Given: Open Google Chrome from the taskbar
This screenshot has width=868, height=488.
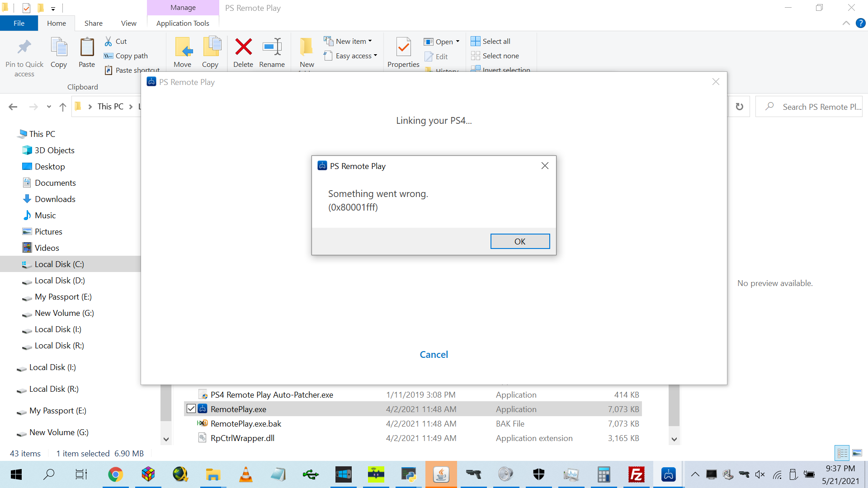Looking at the screenshot, I should pyautogui.click(x=115, y=474).
